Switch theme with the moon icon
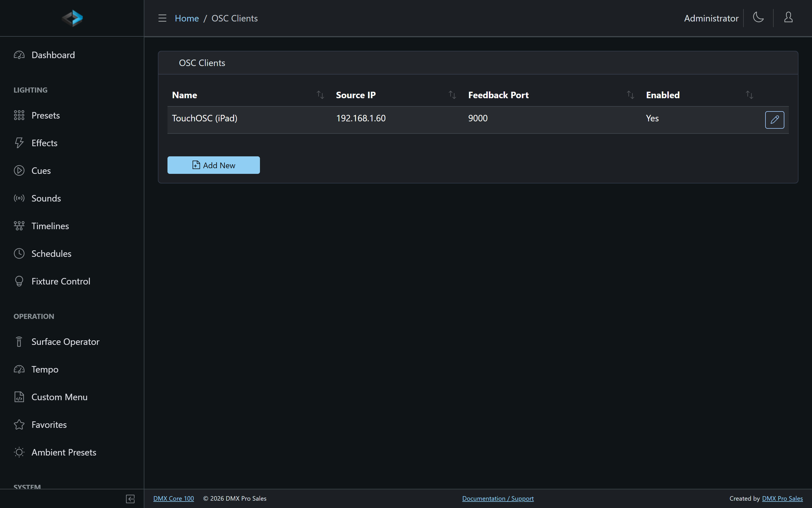 point(758,17)
